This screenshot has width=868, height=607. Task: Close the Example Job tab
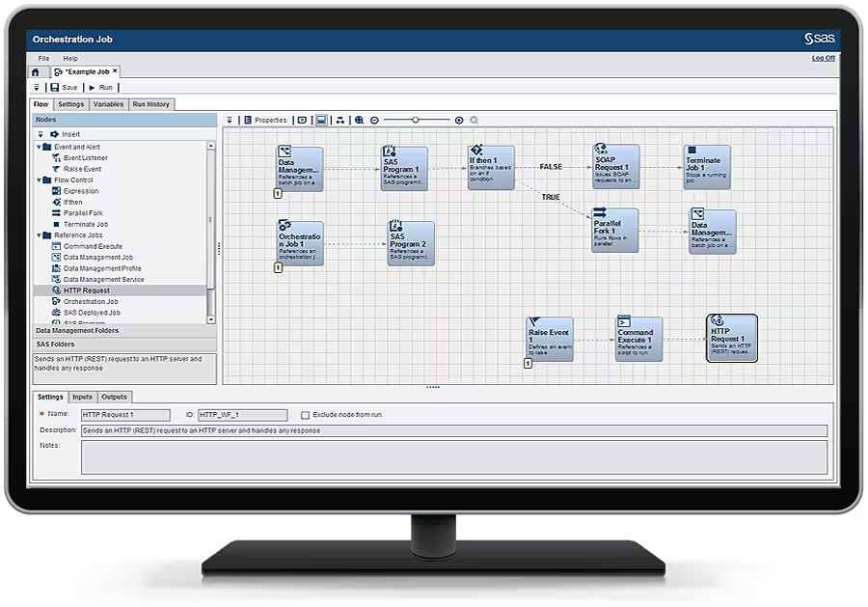tap(115, 70)
